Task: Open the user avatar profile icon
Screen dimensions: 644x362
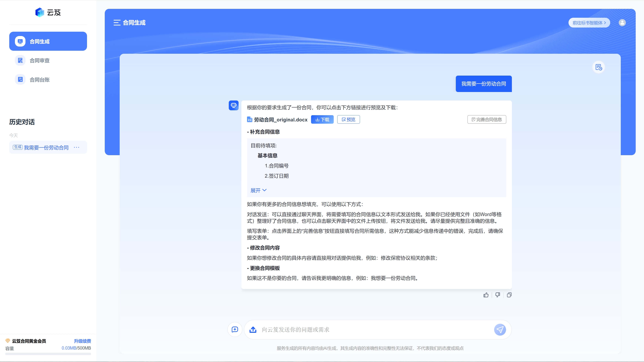Action: click(x=622, y=23)
